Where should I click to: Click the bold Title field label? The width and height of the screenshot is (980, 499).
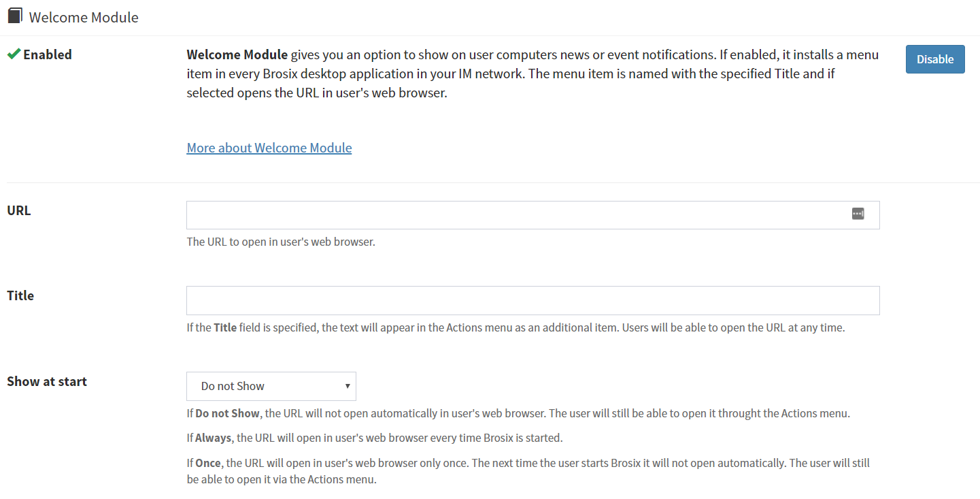pos(20,295)
